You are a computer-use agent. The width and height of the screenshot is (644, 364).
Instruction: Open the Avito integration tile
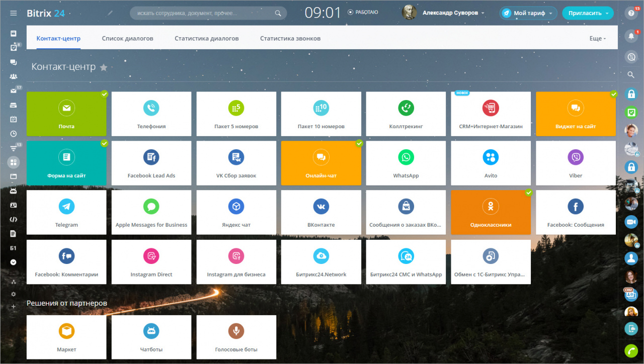tap(491, 163)
